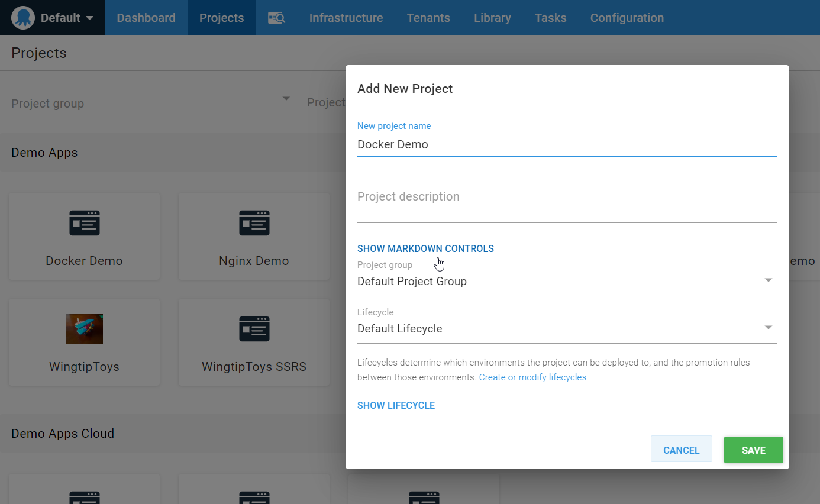Click the Nginx Demo project icon
The width and height of the screenshot is (820, 504).
[254, 223]
